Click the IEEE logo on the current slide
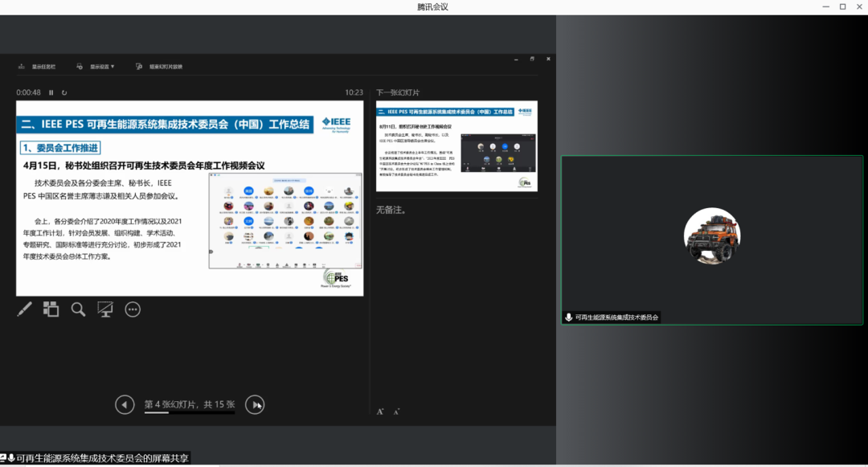The height and width of the screenshot is (467, 868). coord(337,124)
